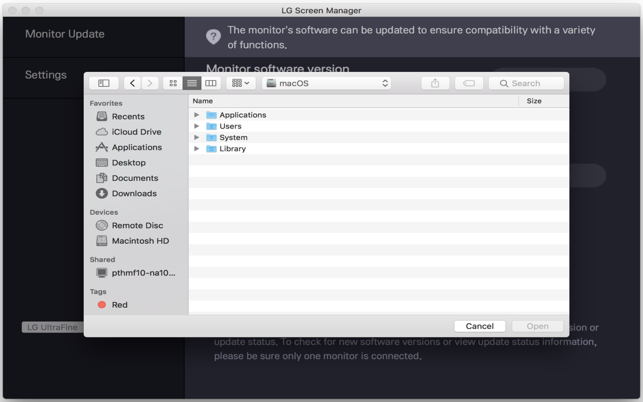Switch to column view

(x=211, y=83)
